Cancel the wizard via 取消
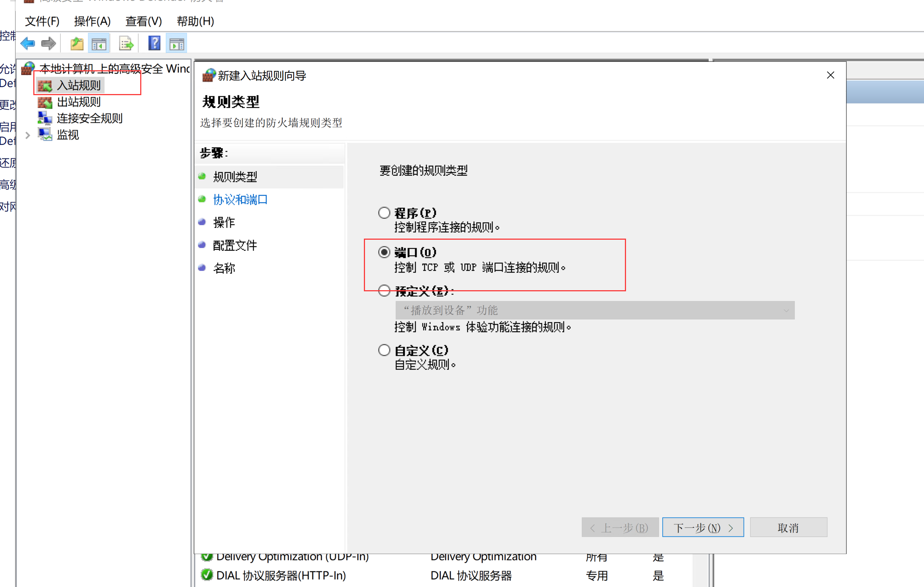The image size is (924, 587). click(x=788, y=527)
